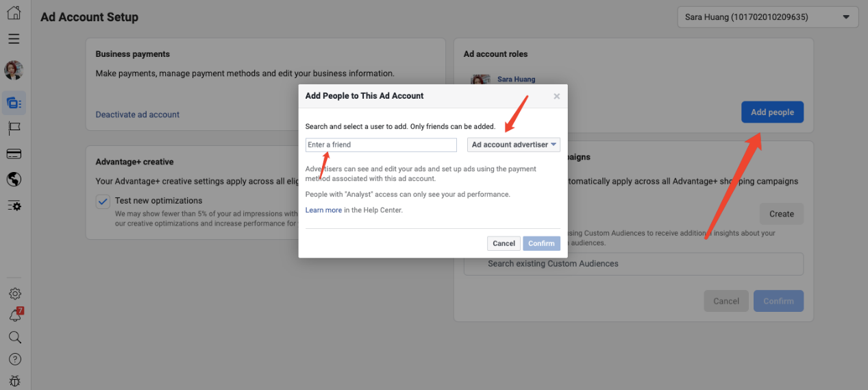
Task: Open the Sara Huang account selector dropdown
Action: [767, 17]
